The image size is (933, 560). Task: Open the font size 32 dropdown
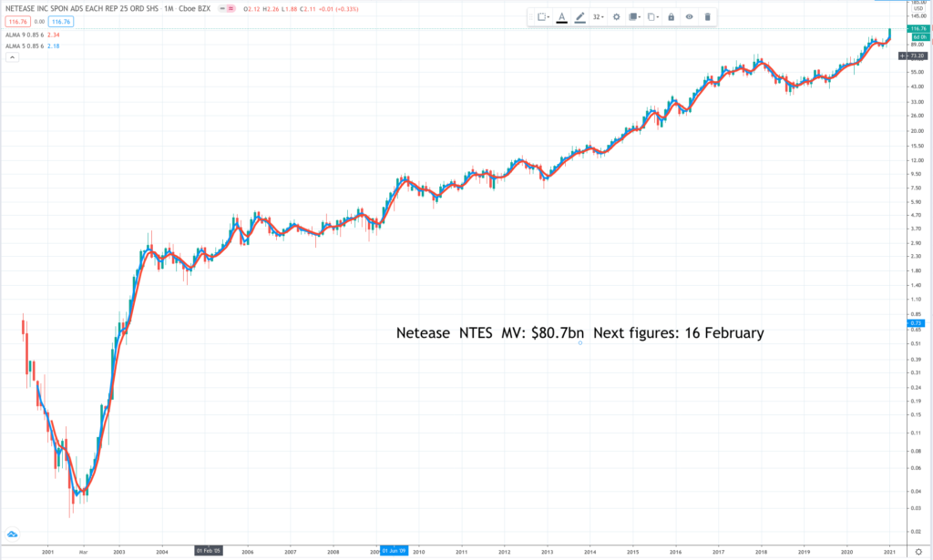598,17
